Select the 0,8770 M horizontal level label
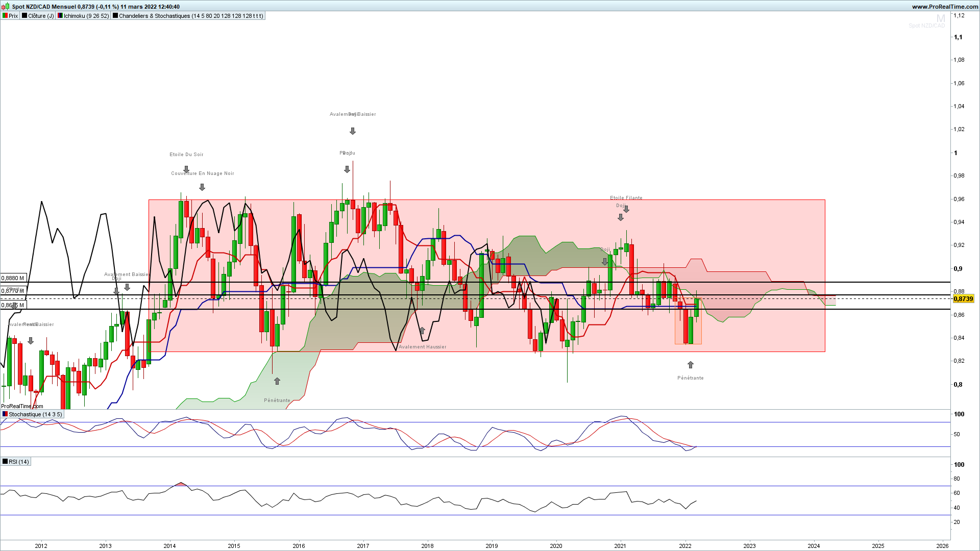The width and height of the screenshot is (980, 551). coord(13,291)
